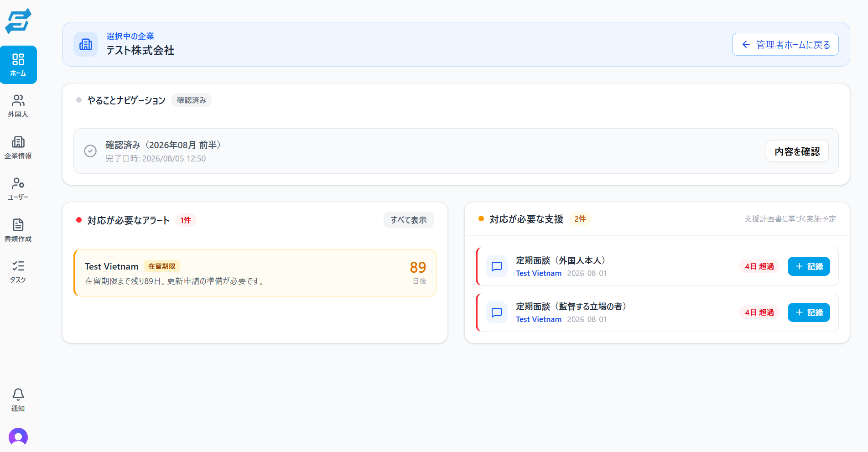Open the ホーム page from the sidebar
Viewport: 868px width, 452px height.
[18, 65]
